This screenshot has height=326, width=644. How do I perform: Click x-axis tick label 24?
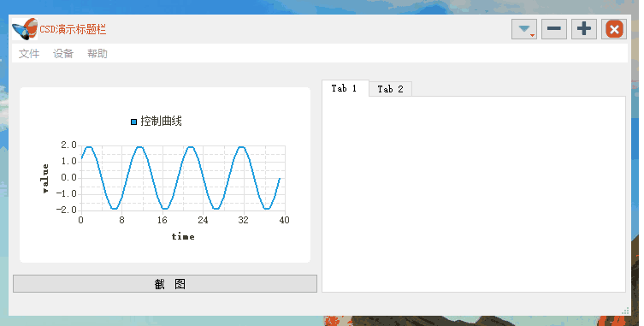pos(203,221)
